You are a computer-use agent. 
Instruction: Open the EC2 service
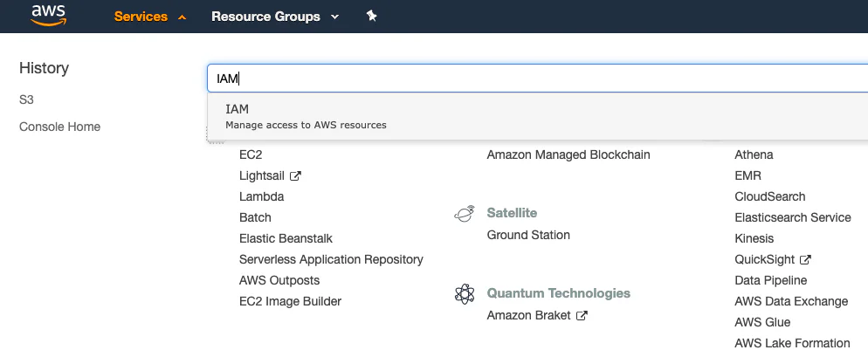pos(251,154)
